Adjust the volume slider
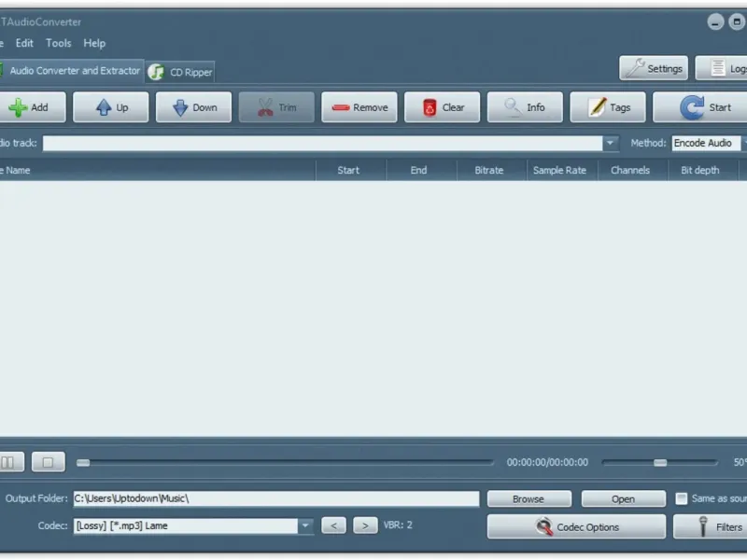 (660, 462)
